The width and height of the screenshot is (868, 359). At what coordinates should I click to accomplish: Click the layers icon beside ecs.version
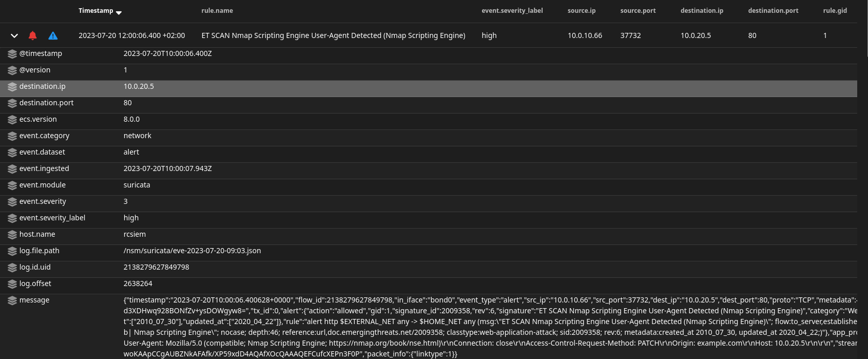tap(12, 120)
